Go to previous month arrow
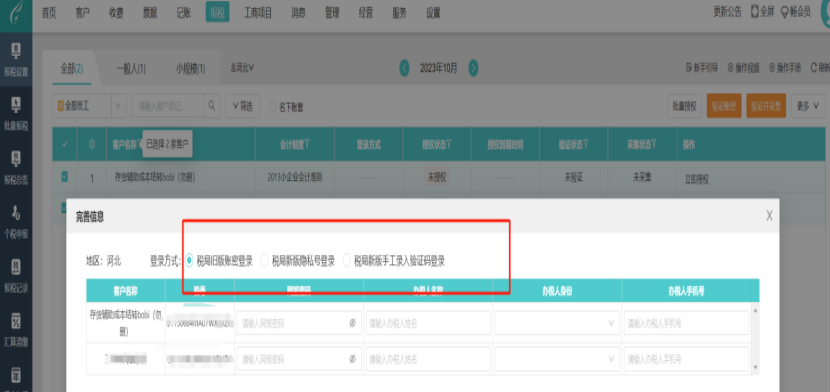 click(404, 68)
